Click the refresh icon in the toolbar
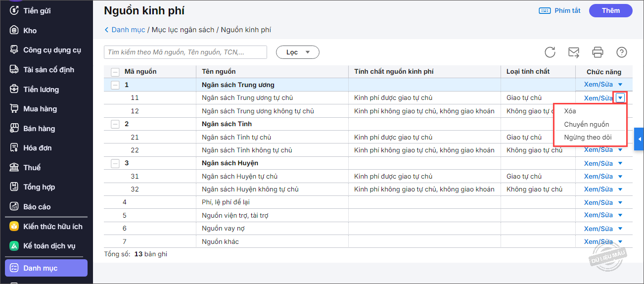The image size is (644, 284). point(550,52)
